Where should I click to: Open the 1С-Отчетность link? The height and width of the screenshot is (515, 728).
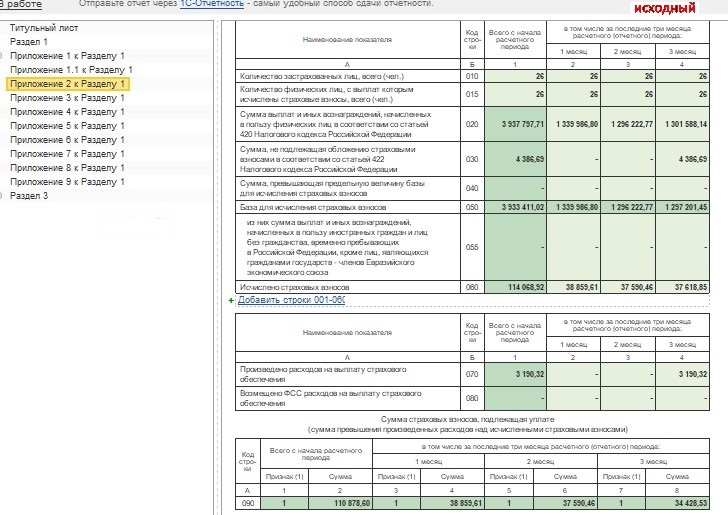[x=212, y=3]
